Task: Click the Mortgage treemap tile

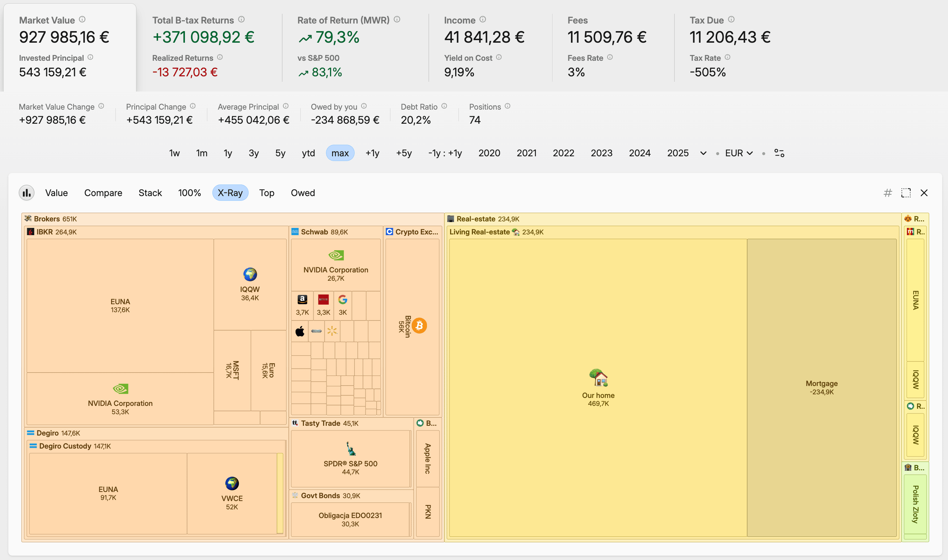Action: coord(822,387)
